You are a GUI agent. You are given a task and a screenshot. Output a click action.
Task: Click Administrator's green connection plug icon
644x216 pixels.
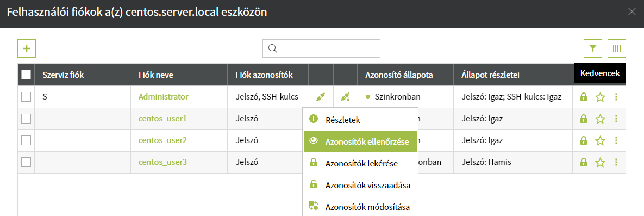point(320,97)
